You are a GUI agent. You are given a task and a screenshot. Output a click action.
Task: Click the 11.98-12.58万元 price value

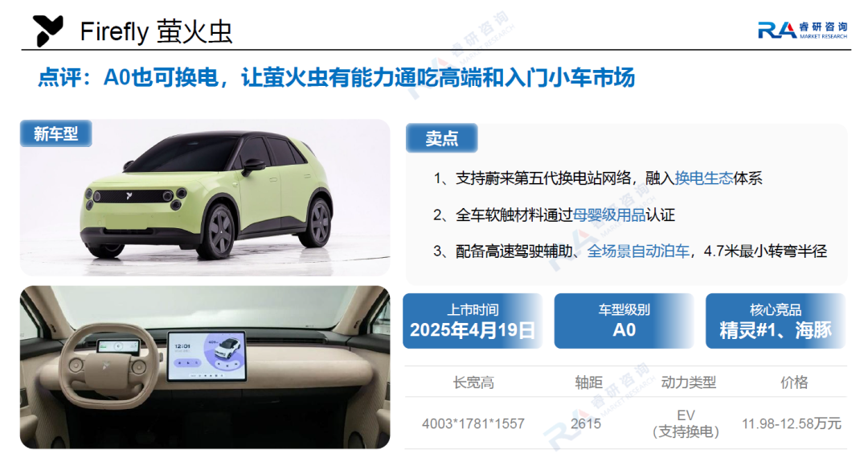coord(792,424)
